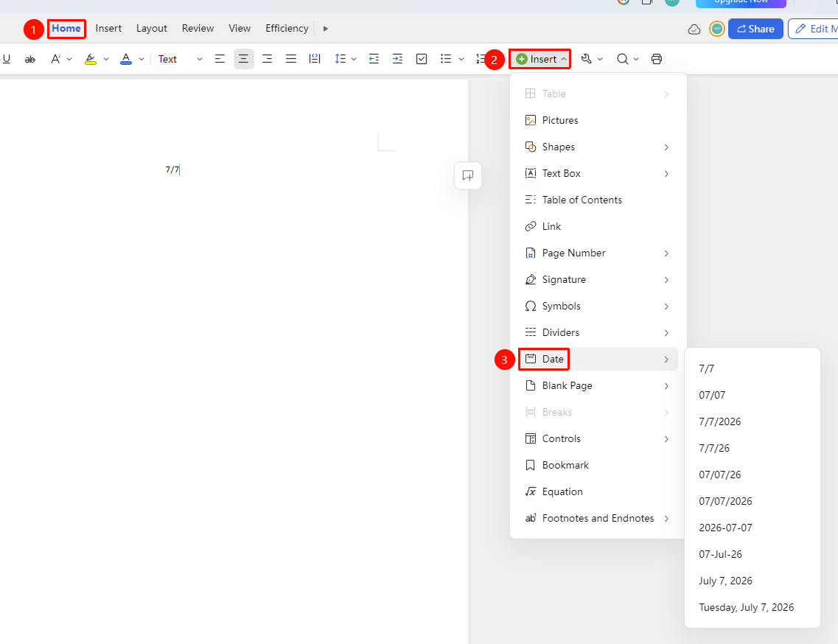The image size is (838, 644).
Task: Increase the paragraph indent
Action: click(397, 59)
